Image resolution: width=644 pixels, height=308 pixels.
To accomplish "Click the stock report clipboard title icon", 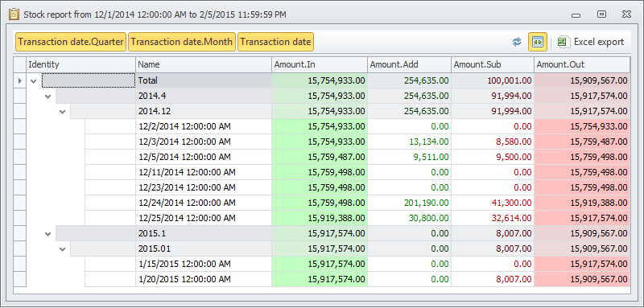I will click(14, 14).
